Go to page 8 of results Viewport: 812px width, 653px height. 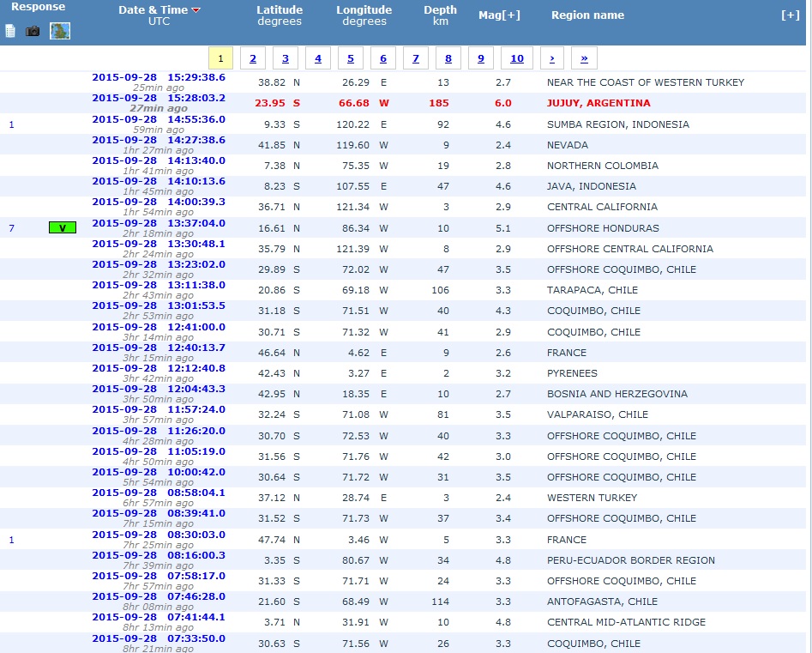[448, 58]
